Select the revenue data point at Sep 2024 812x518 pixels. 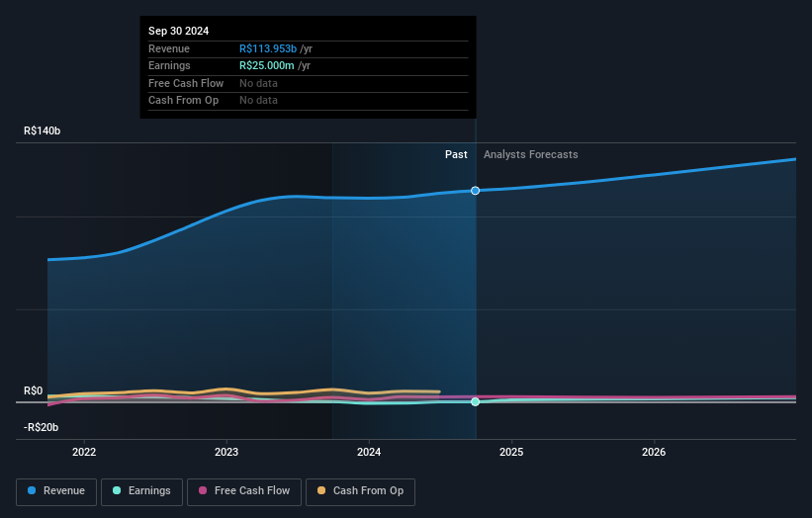pos(475,191)
